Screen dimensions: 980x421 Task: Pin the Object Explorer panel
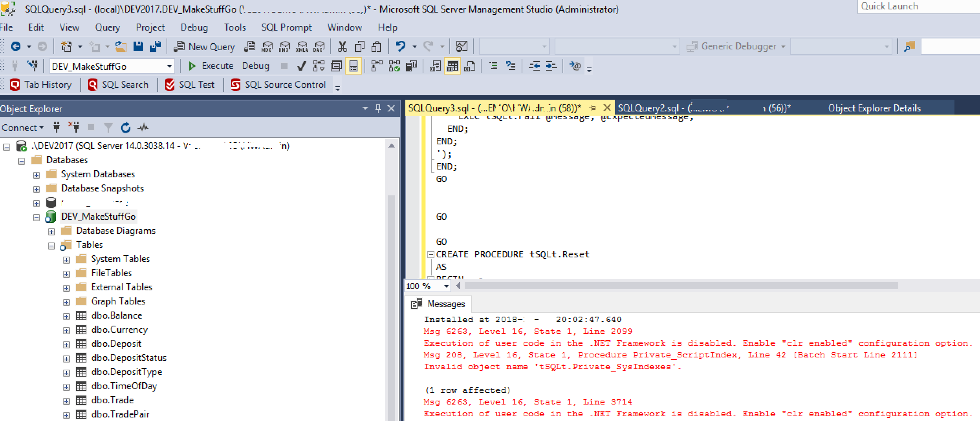[x=378, y=109]
